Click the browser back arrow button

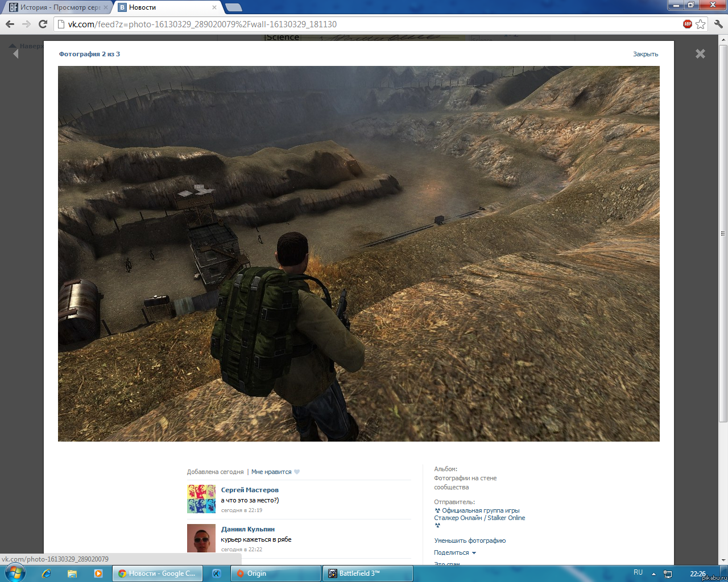coord(10,24)
